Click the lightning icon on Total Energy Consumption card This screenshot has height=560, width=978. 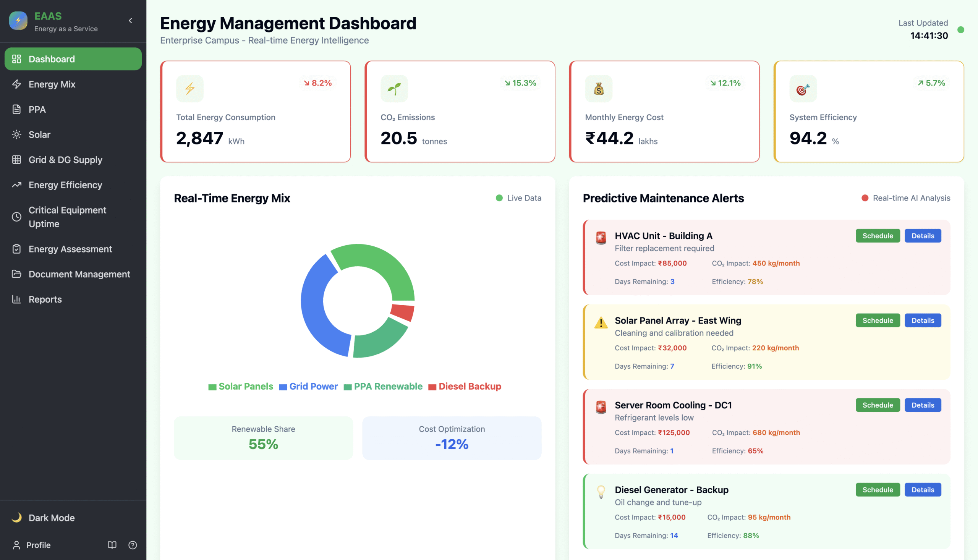[189, 89]
